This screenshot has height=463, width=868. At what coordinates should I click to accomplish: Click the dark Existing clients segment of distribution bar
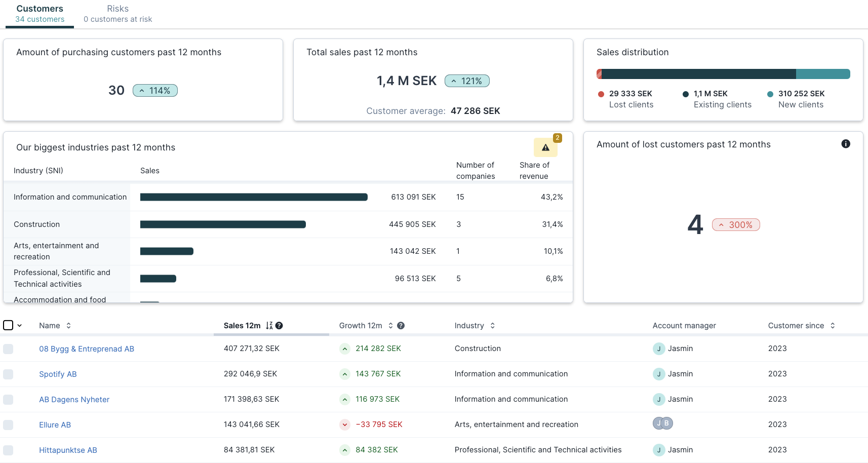699,74
